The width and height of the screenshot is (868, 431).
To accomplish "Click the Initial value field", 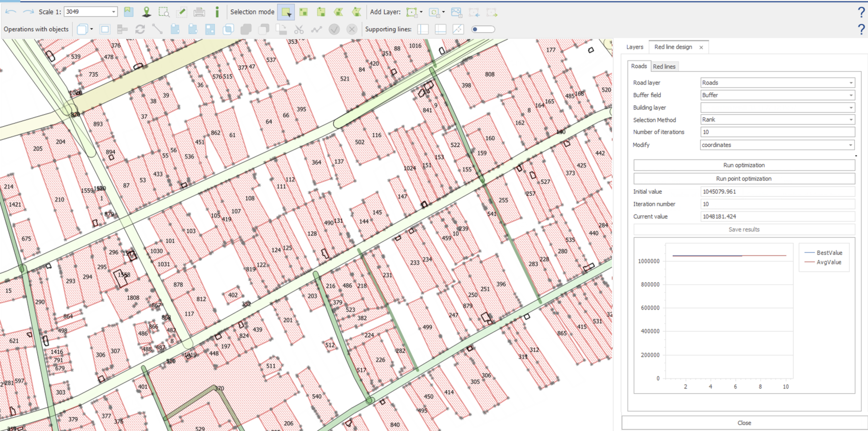I will coord(778,191).
